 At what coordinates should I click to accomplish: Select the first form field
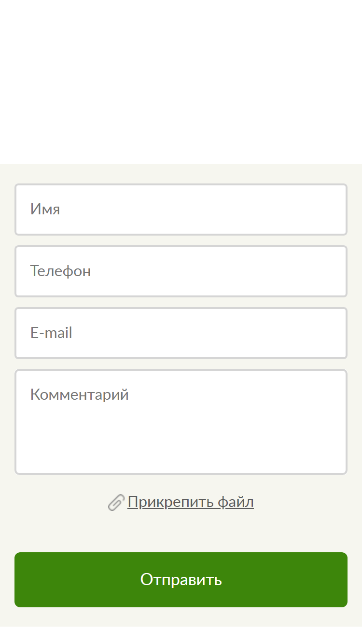(181, 210)
